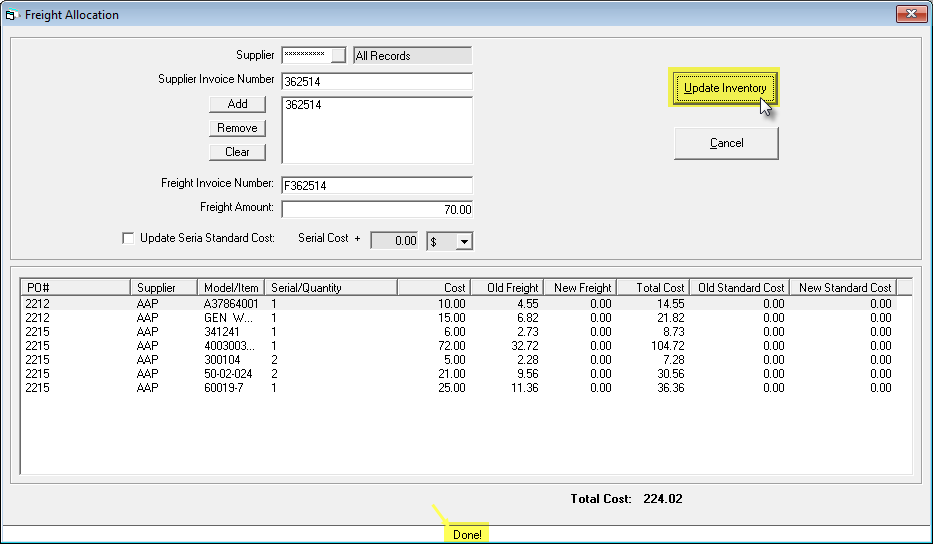Sort by the Supplier column header
This screenshot has width=933, height=544.
[x=164, y=287]
